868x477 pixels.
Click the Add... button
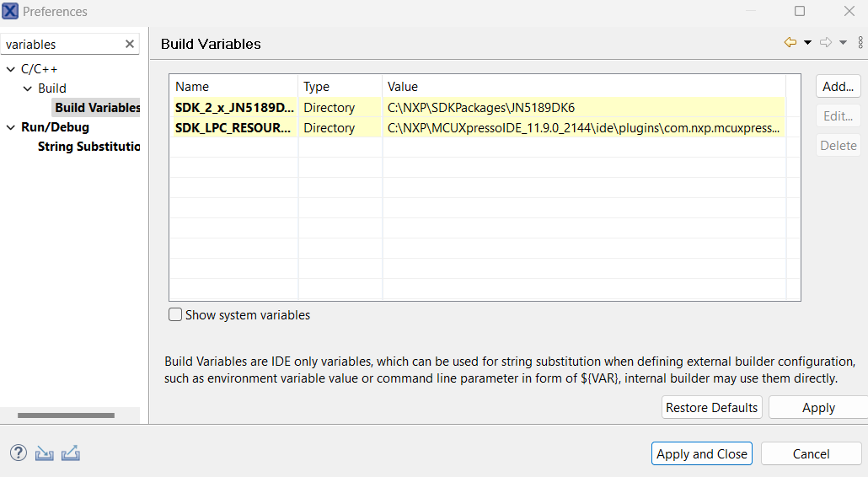click(x=838, y=86)
